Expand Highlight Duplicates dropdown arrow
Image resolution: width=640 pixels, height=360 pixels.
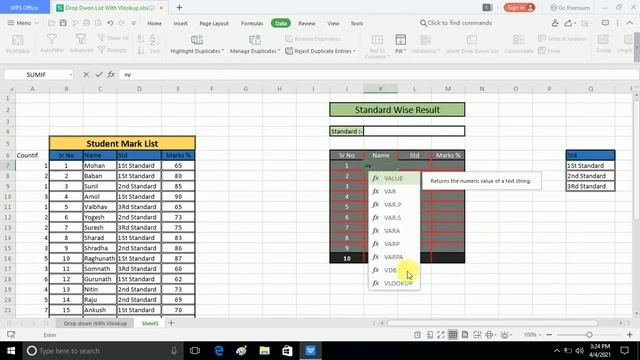coord(222,51)
